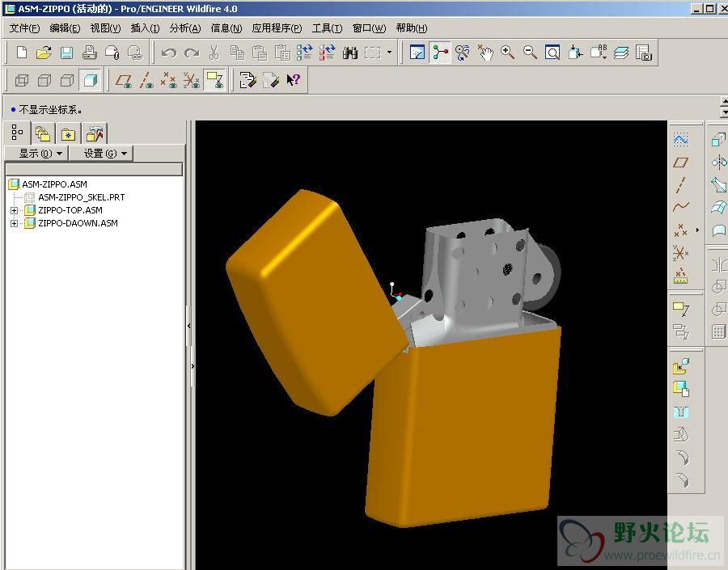Image resolution: width=728 pixels, height=570 pixels.
Task: Toggle datum points display
Action: [x=168, y=81]
